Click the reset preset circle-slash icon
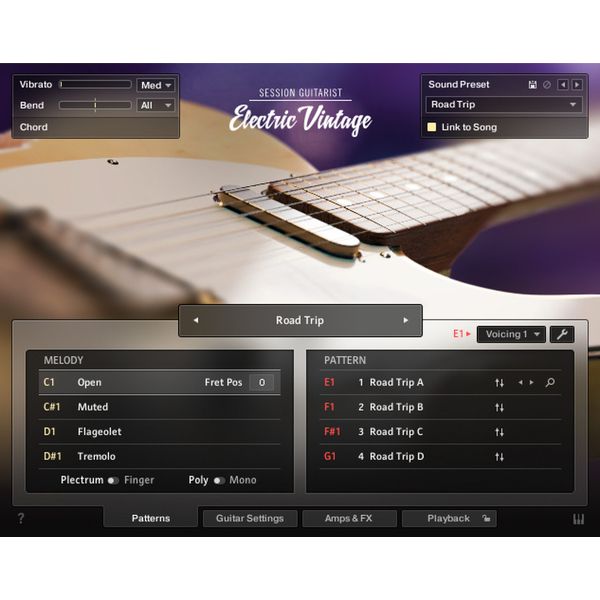 547,85
